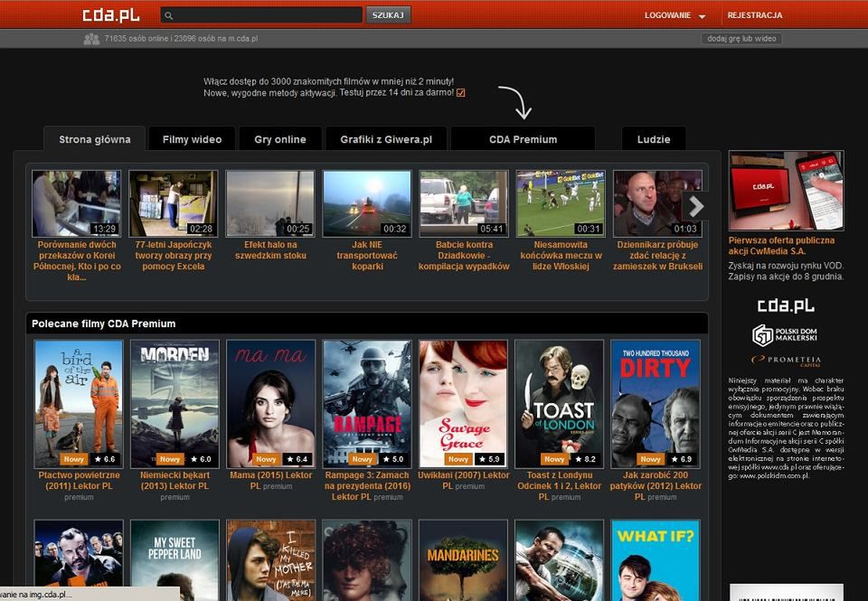Click '71635 osób online' status text
The image size is (868, 601).
point(181,39)
